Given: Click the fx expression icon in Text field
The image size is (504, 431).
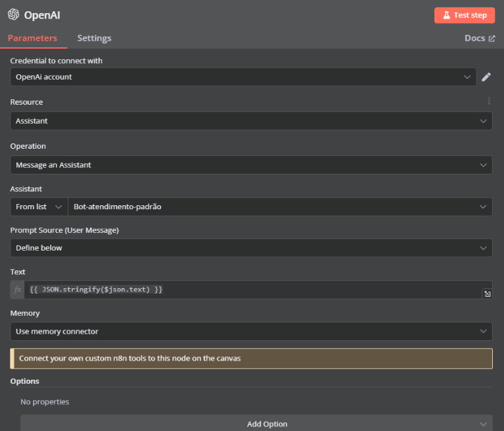Looking at the screenshot, I should 17,290.
